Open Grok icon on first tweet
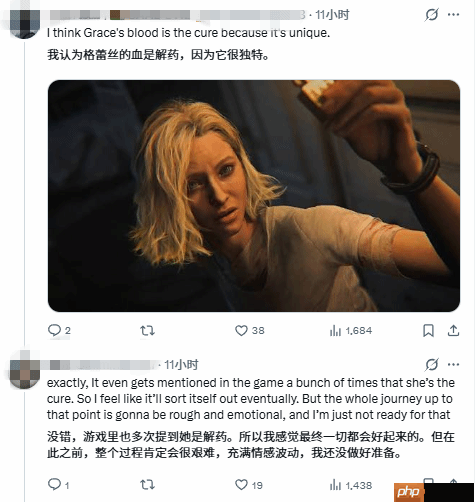This screenshot has height=502, width=475. (x=432, y=15)
